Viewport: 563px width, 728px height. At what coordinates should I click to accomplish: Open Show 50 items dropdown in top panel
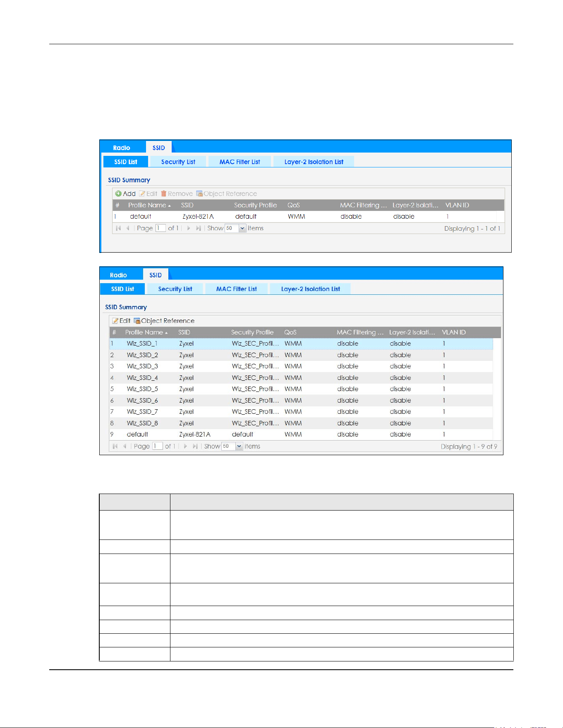point(242,228)
